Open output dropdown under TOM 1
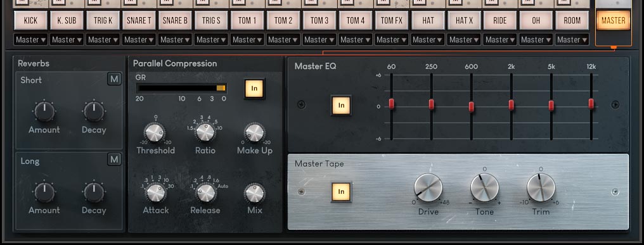Viewport: 644px width, 245px height. [x=247, y=40]
